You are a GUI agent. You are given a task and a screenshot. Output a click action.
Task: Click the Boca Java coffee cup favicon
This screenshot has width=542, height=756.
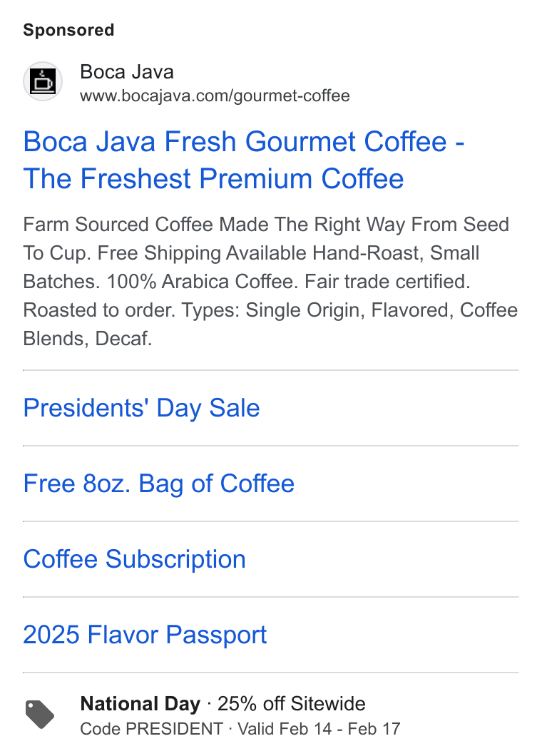click(43, 81)
